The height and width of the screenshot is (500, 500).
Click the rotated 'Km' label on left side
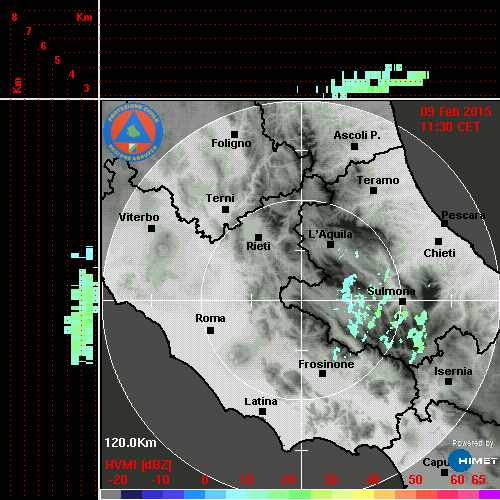click(17, 85)
